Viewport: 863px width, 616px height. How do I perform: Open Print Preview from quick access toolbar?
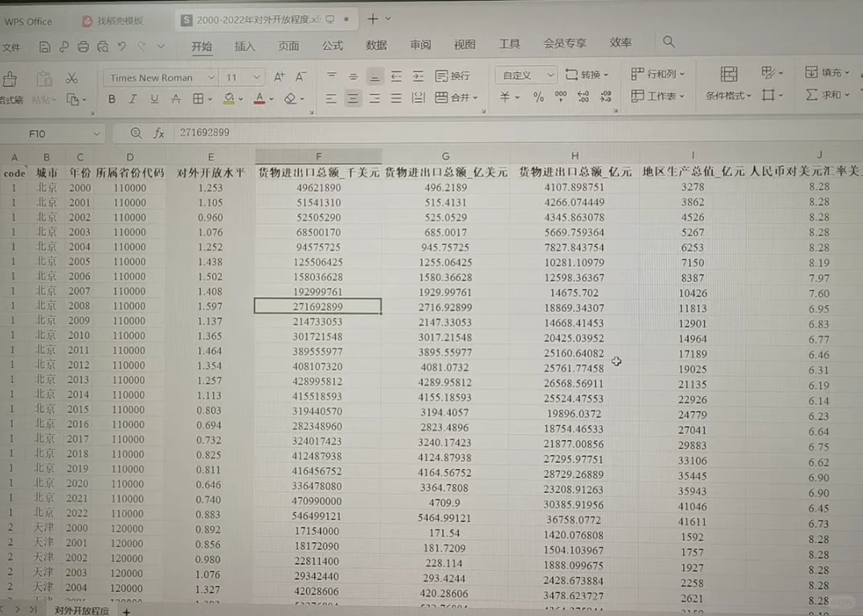click(103, 47)
